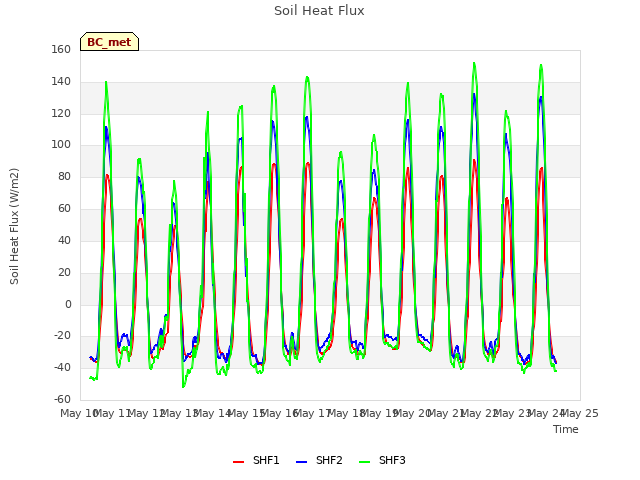Click the Soil Heat Flux (W/m2) axis label

14,226
